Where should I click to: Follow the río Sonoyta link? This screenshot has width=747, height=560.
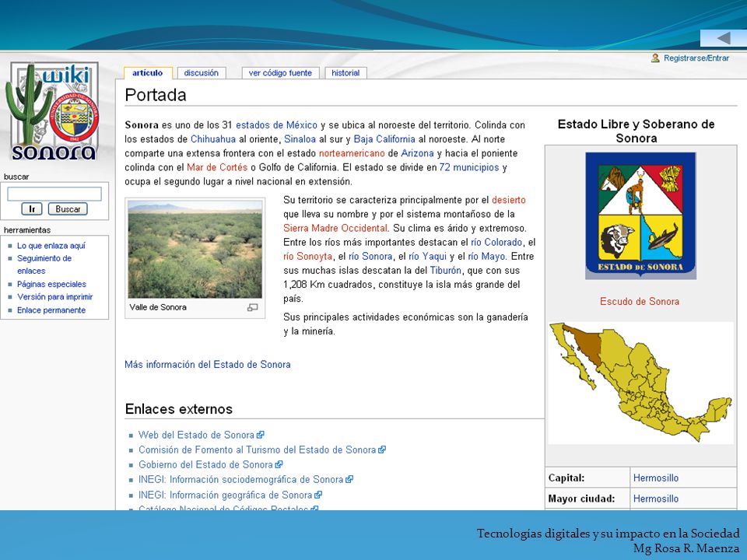point(308,256)
